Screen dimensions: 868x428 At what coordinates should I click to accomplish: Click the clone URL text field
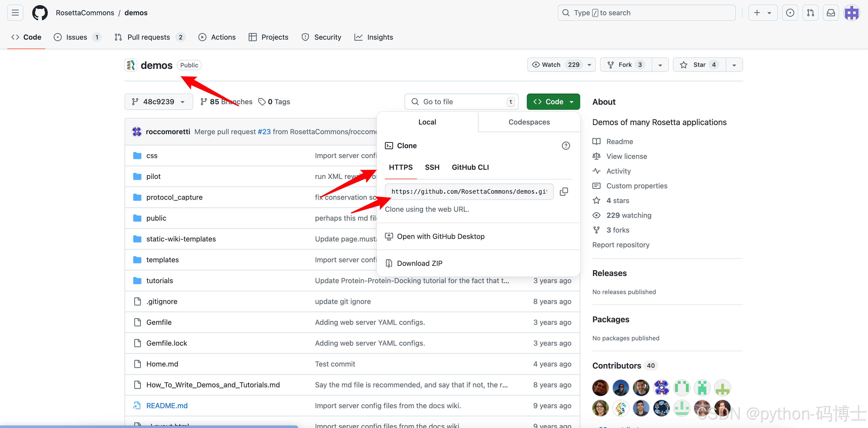coord(469,192)
